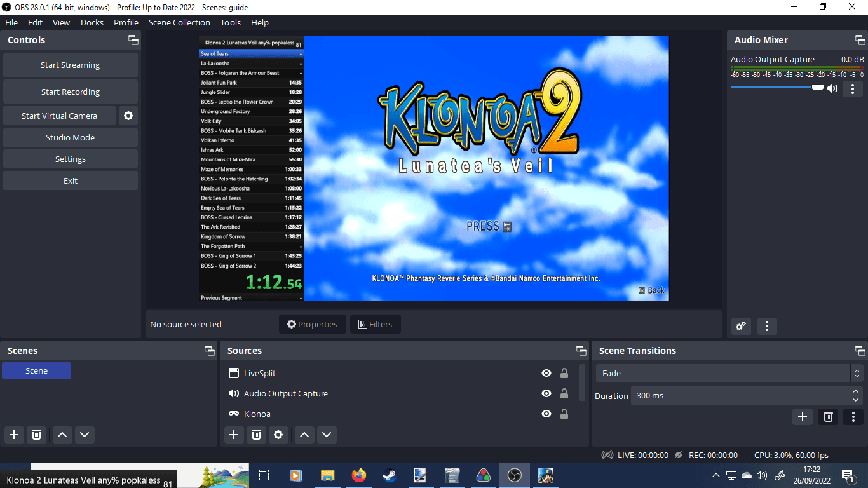This screenshot has width=868, height=488.
Task: Undock the Scenes panel
Action: 209,351
